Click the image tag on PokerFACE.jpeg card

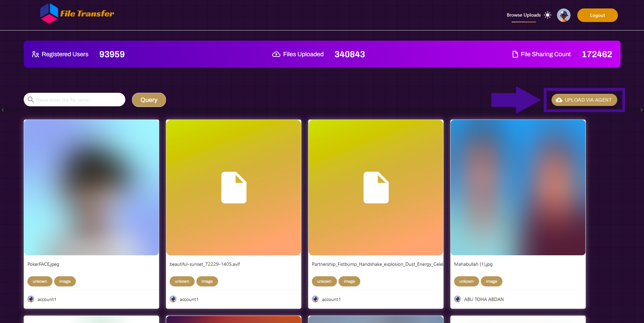pos(65,281)
